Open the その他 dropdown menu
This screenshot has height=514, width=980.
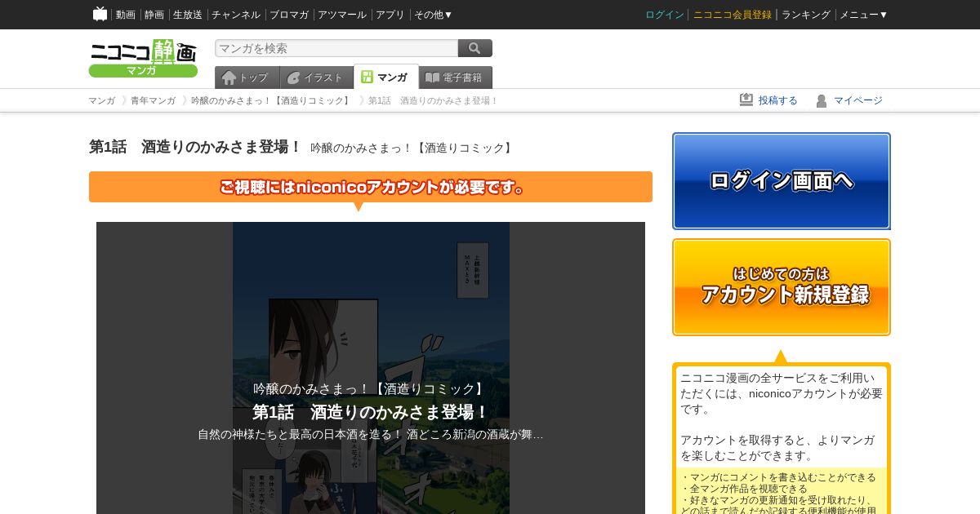[433, 15]
